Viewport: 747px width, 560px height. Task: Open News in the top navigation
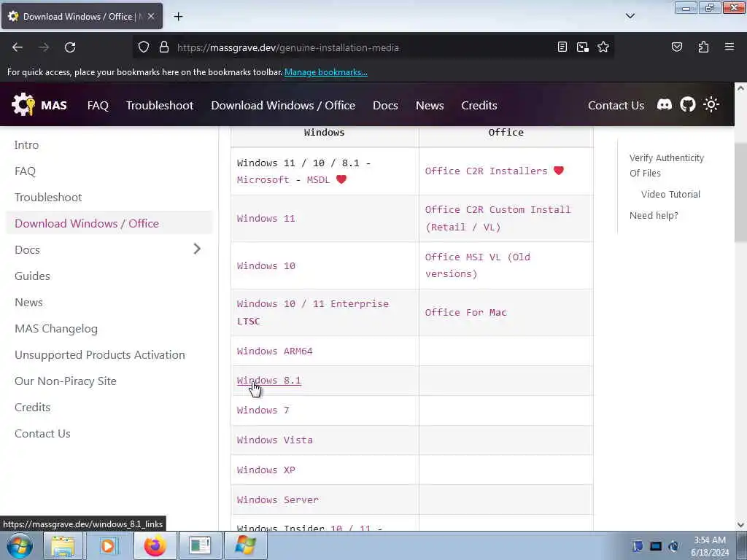[429, 105]
